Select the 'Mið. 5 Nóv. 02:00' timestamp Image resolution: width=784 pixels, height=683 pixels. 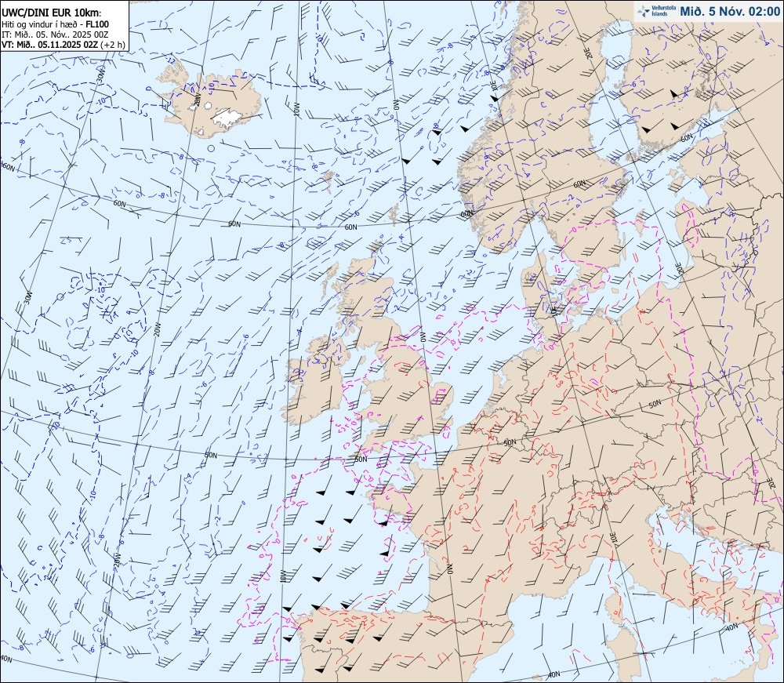click(x=729, y=11)
